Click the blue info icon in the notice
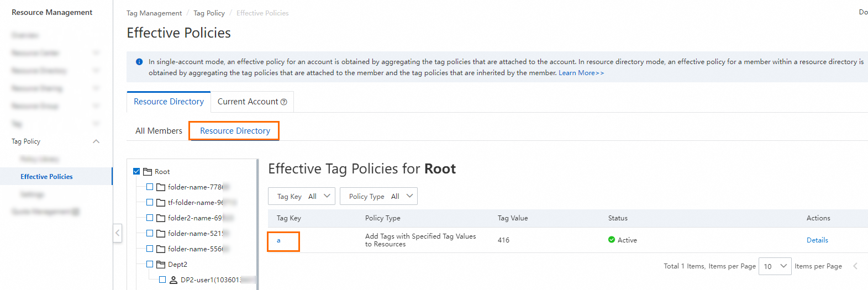 139,62
